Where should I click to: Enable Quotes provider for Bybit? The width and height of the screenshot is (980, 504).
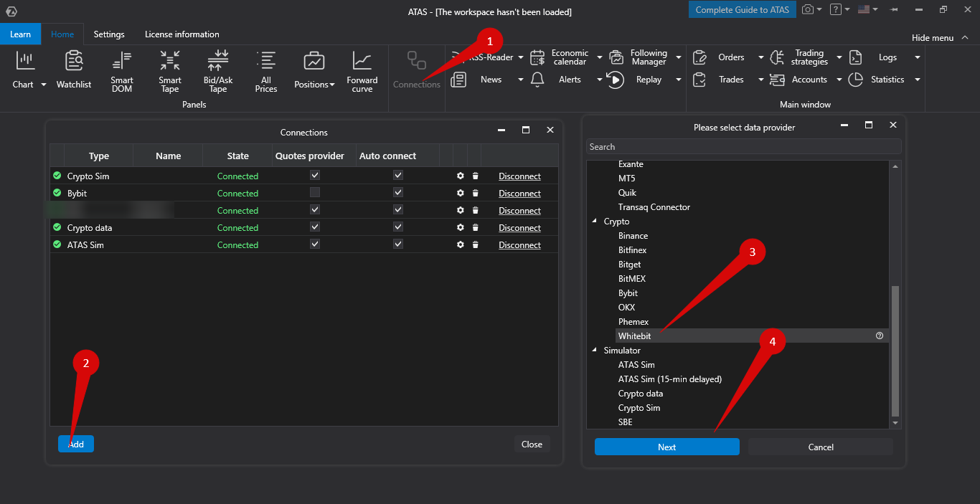(x=315, y=192)
